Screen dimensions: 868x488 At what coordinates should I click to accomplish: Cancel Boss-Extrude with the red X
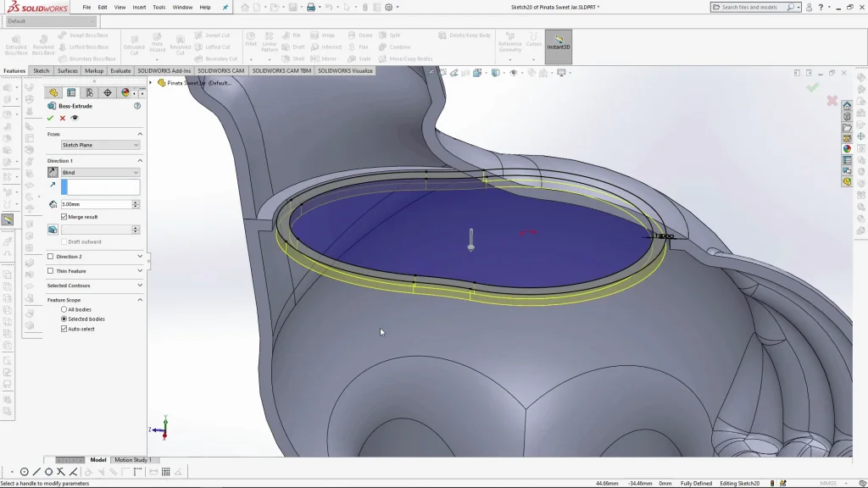click(x=62, y=118)
